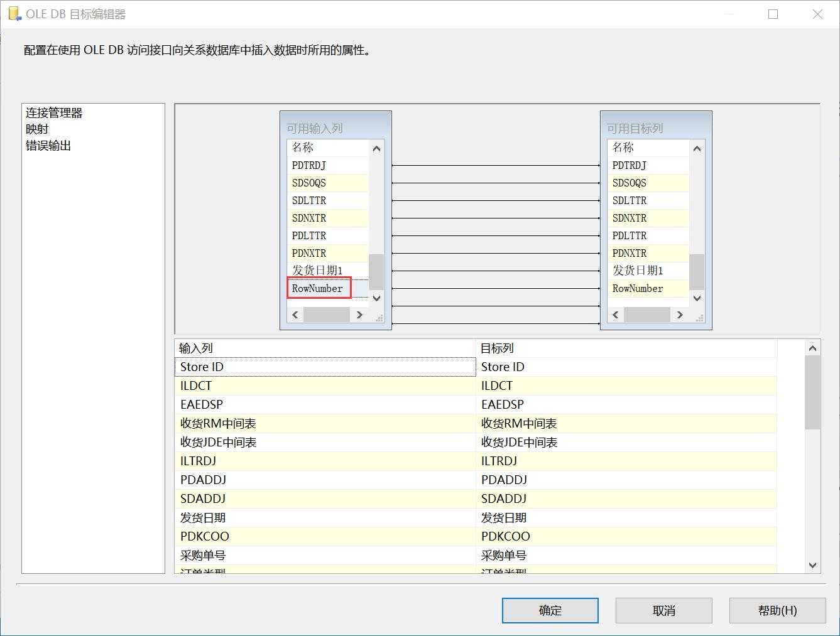Viewport: 840px width, 636px height.
Task: Click destination columns horizontal scrollbar thumb
Action: pyautogui.click(x=647, y=315)
